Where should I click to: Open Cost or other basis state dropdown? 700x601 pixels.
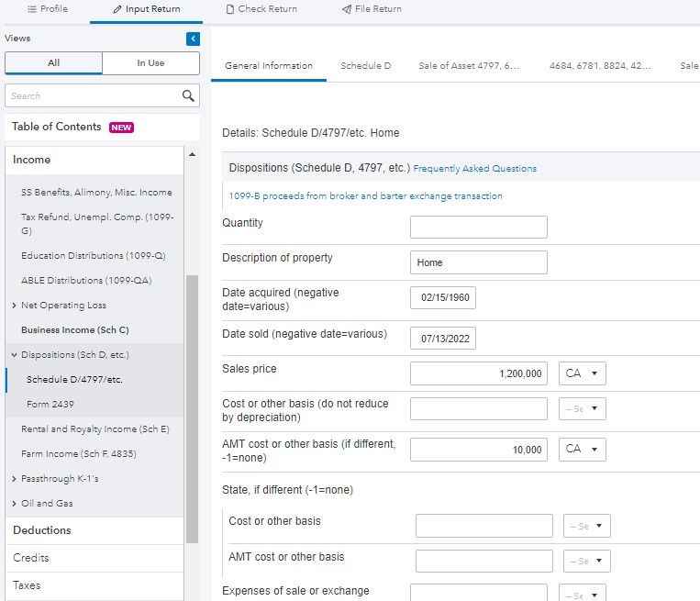582,409
